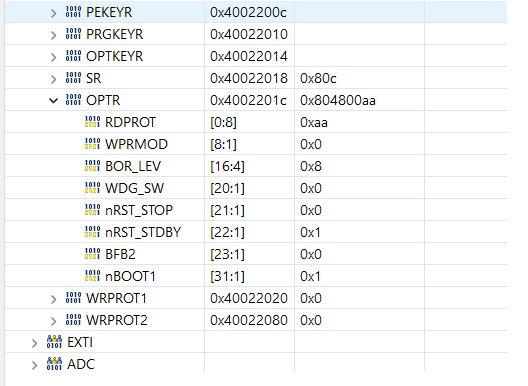This screenshot has height=386, width=528.
Task: Collapse the OPTR register
Action: pos(54,100)
